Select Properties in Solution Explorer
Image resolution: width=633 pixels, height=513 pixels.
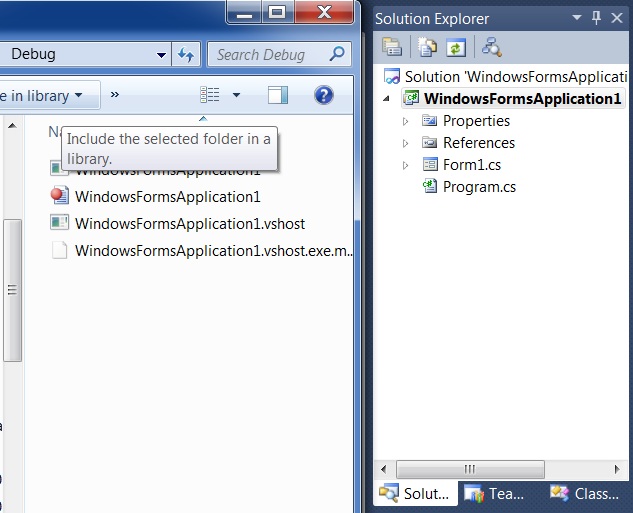click(x=476, y=121)
